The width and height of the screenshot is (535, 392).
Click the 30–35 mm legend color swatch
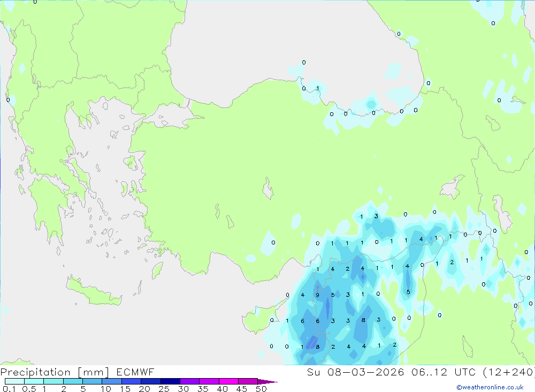[x=190, y=381]
